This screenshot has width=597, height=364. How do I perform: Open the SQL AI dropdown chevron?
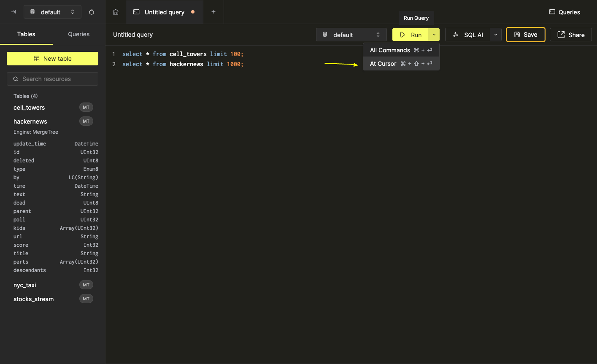pyautogui.click(x=495, y=35)
